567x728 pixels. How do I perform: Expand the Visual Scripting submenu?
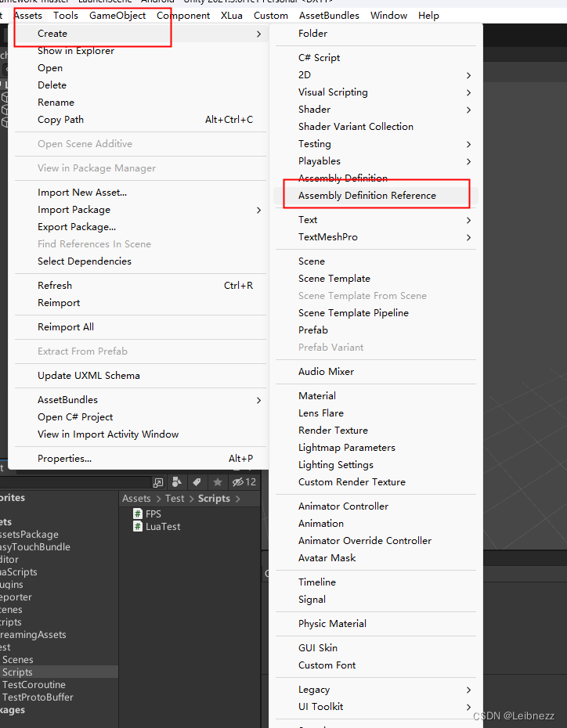(376, 92)
